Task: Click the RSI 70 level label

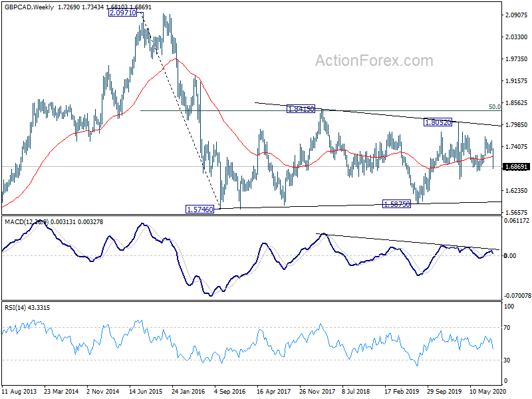Action: 507,328
